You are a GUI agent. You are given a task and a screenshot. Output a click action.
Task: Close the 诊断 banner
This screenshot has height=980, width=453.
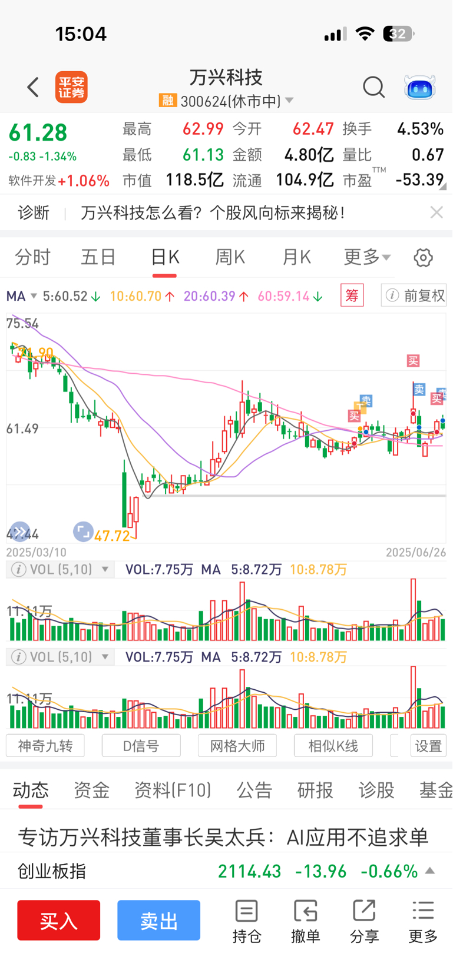[437, 212]
